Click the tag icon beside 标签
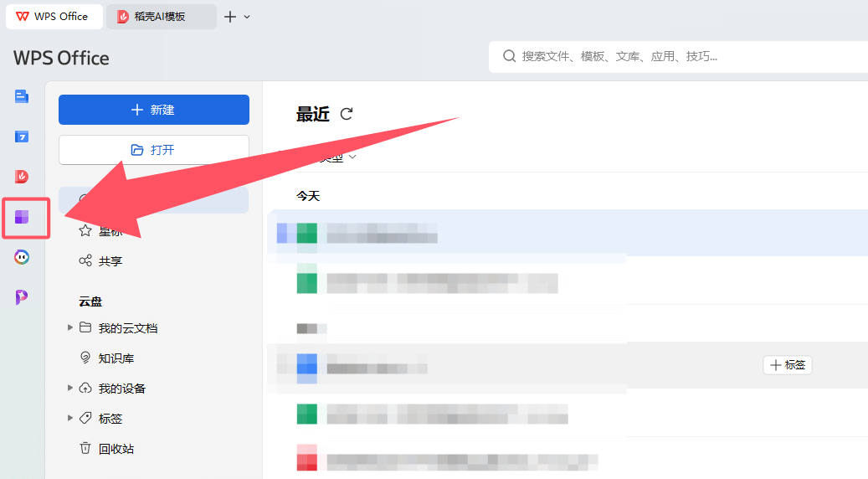Screen dimensions: 868x479 tap(85, 418)
